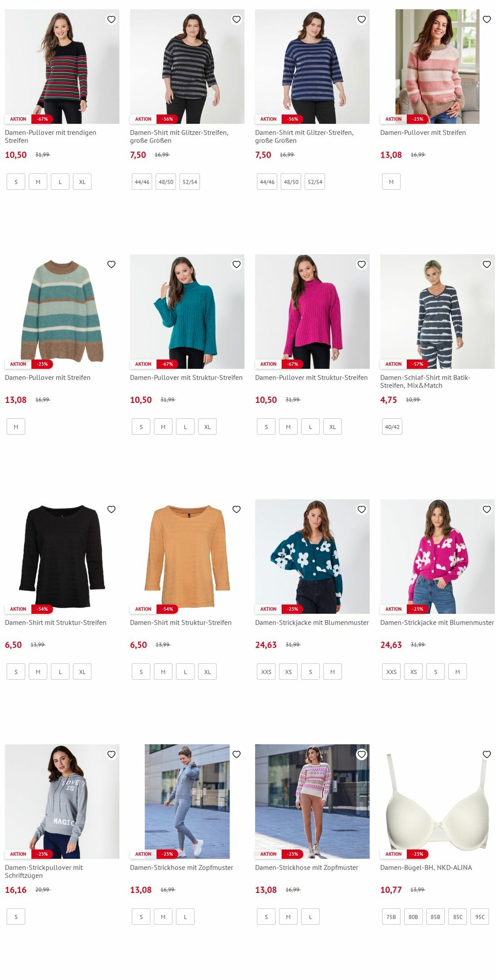Wishlist the pink Blumenmuster Strickjacke via its heart icon
Image resolution: width=497 pixels, height=980 pixels.
pyautogui.click(x=487, y=509)
